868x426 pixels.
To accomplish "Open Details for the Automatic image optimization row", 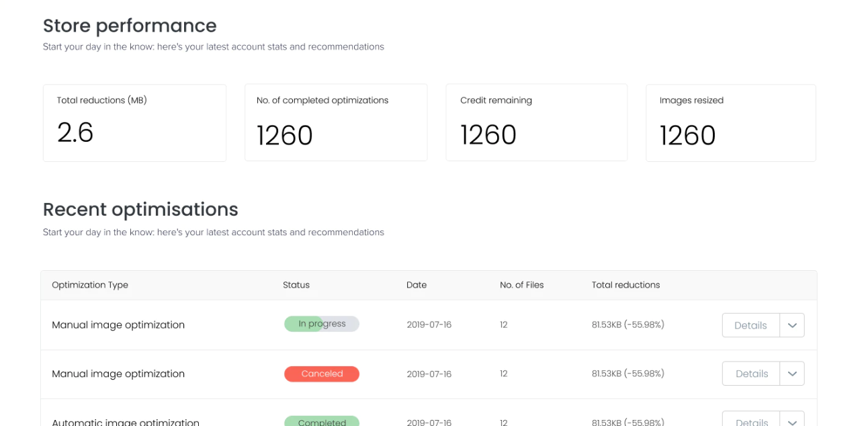I will click(750, 421).
